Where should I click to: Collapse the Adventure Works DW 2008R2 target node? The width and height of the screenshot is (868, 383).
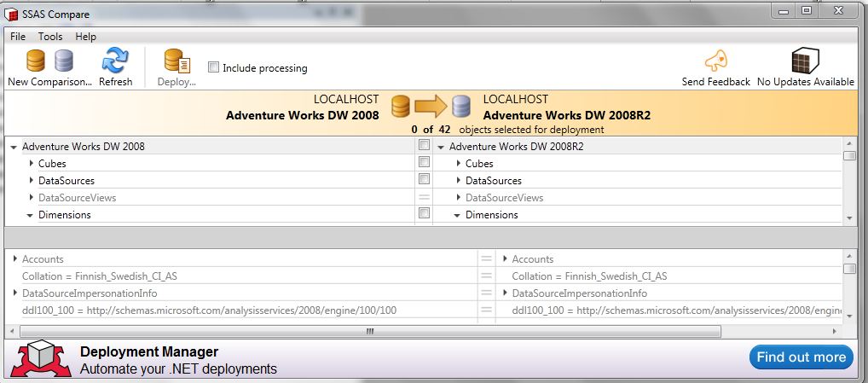pyautogui.click(x=441, y=148)
